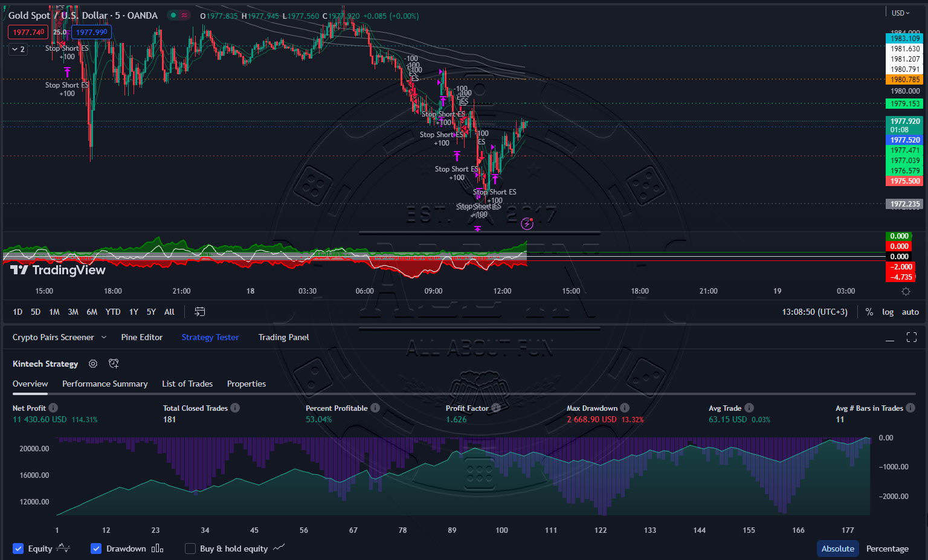Viewport: 928px width, 560px height.
Task: Open the Pine Editor tab
Action: tap(141, 337)
